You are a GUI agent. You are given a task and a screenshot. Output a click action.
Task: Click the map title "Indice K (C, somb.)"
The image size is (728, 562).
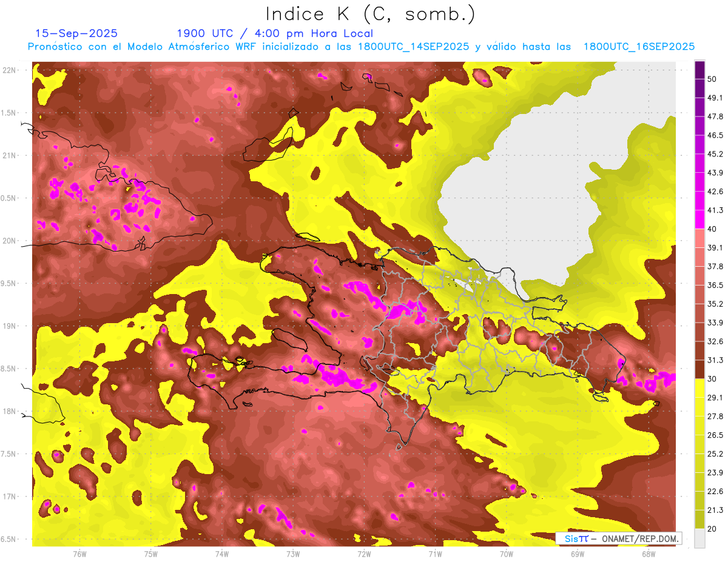(x=370, y=14)
